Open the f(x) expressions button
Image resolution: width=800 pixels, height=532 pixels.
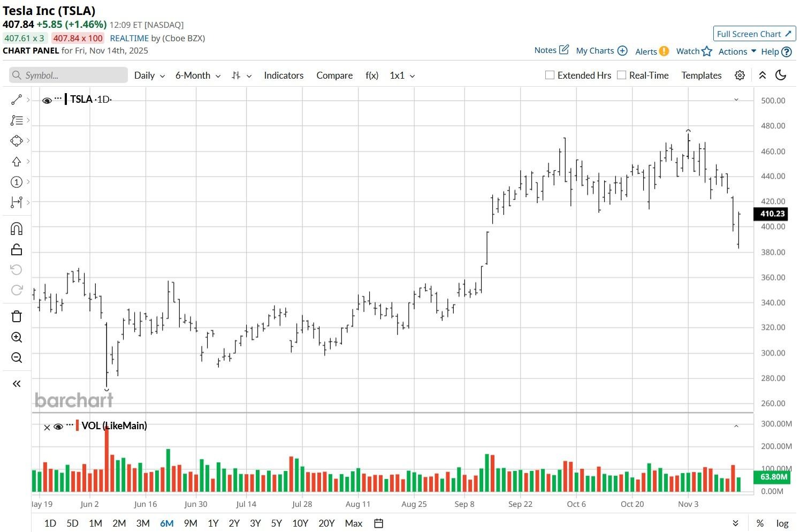tap(372, 75)
